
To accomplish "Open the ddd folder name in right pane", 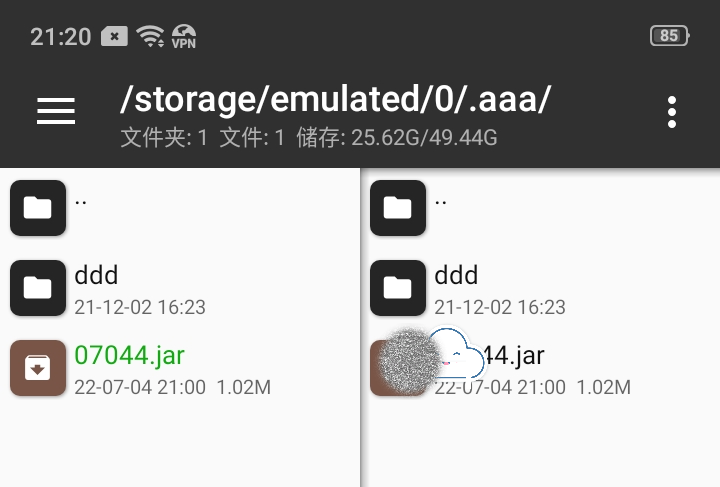I will click(x=456, y=275).
